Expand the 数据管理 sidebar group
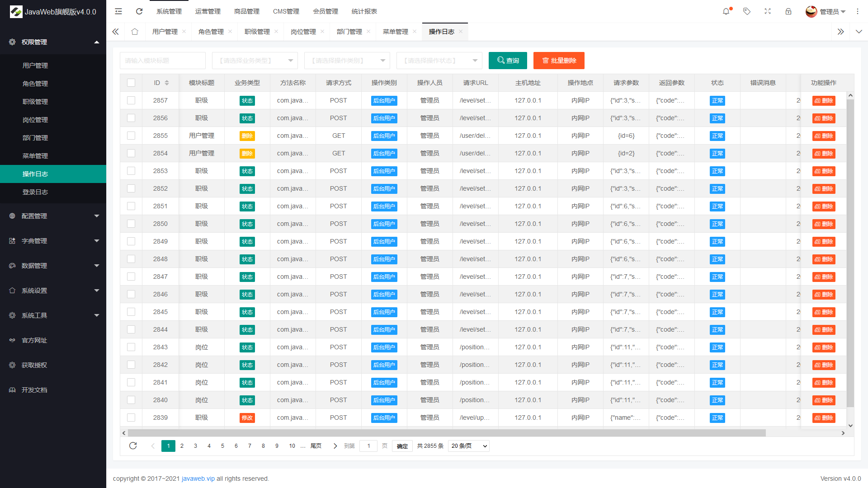 [x=53, y=266]
